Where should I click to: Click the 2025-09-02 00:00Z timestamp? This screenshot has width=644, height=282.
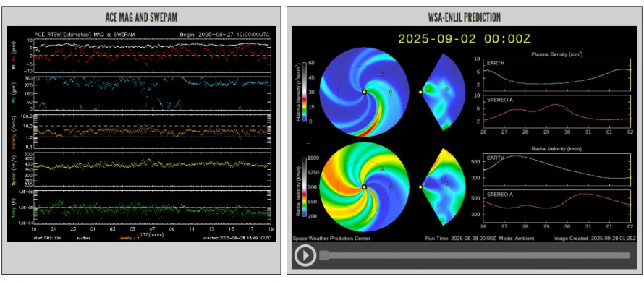(x=465, y=39)
